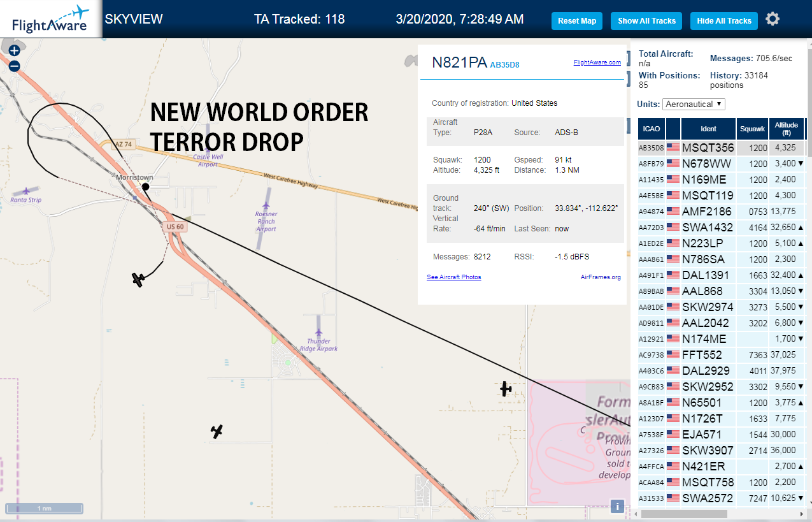The height and width of the screenshot is (522, 812).
Task: Click altitude value 37,975
Action: coord(784,370)
